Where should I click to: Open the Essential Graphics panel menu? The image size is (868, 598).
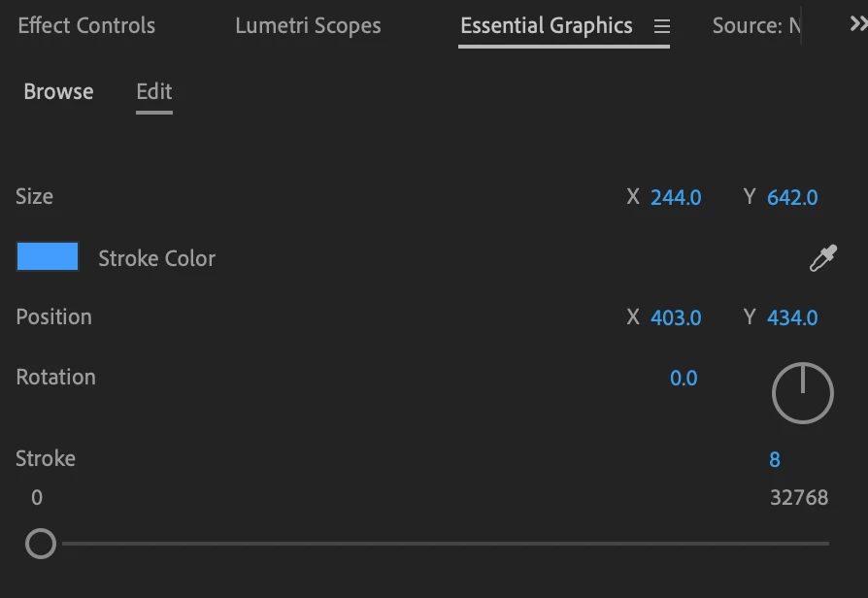(x=662, y=27)
